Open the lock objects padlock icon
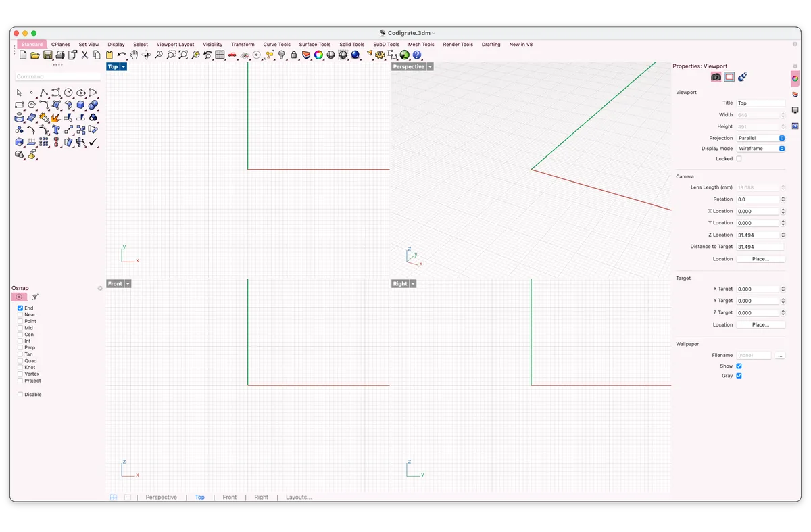 point(294,55)
